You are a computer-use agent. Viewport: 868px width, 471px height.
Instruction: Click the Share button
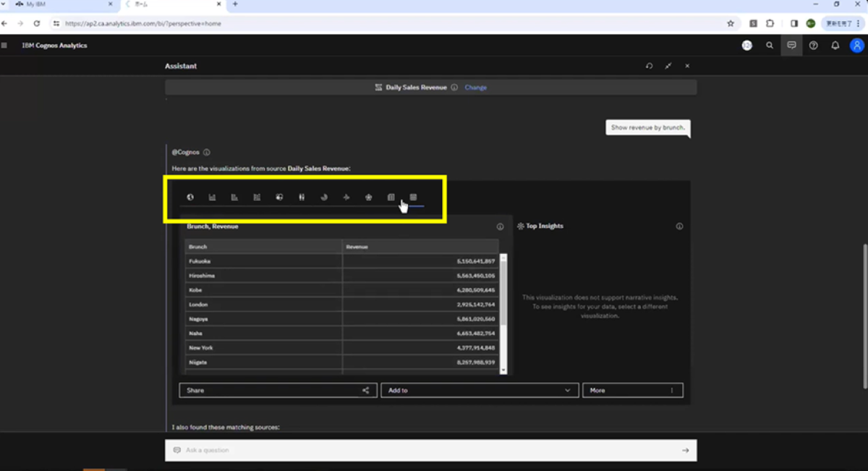click(278, 390)
